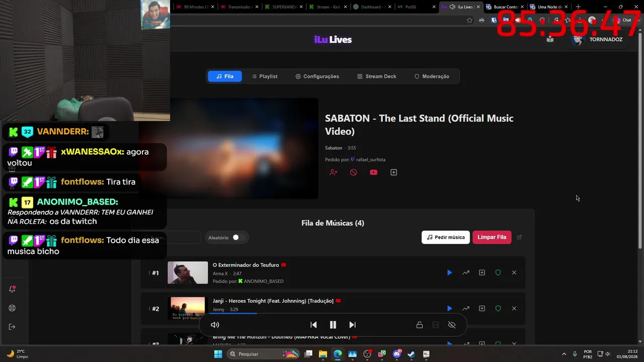Click the Pedir música button
Screen dimensions: 644x362
coord(446,237)
